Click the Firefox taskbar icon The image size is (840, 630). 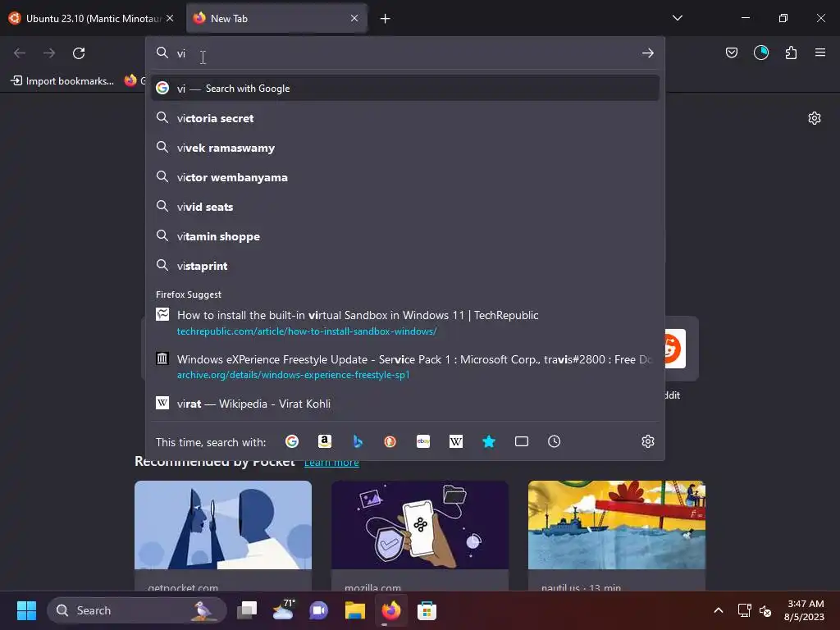click(390, 610)
